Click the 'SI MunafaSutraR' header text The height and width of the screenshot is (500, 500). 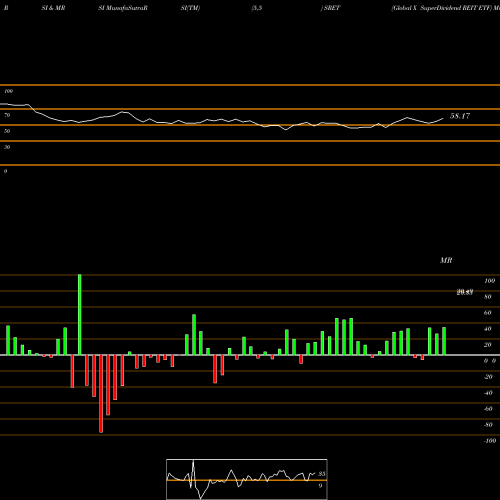click(123, 8)
